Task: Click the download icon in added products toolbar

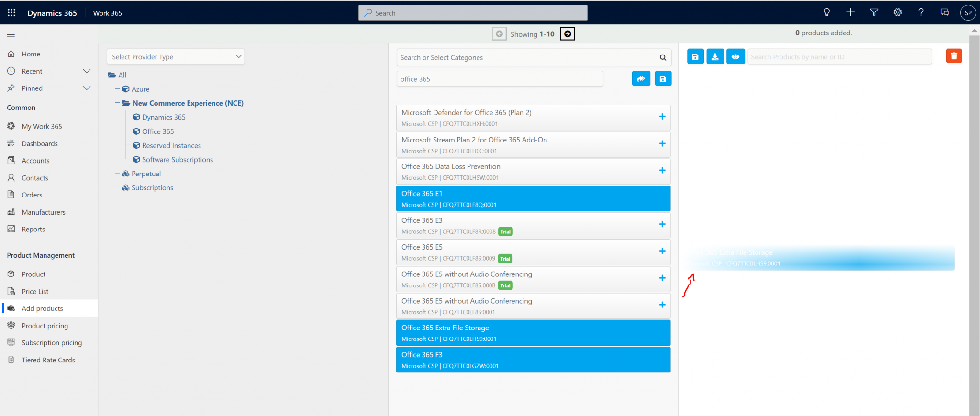Action: 715,56
